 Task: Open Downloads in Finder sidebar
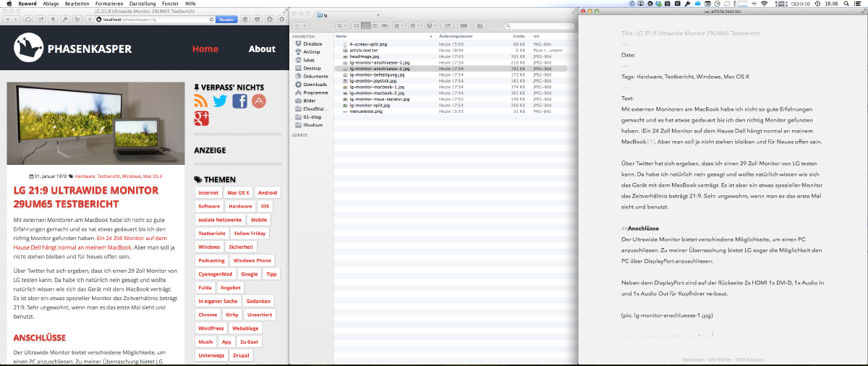[x=310, y=84]
